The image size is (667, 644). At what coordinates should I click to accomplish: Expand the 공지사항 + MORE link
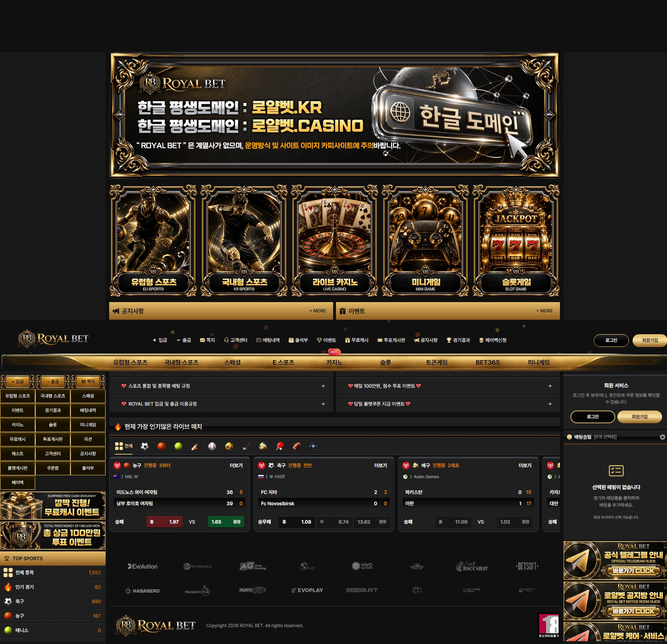click(318, 311)
